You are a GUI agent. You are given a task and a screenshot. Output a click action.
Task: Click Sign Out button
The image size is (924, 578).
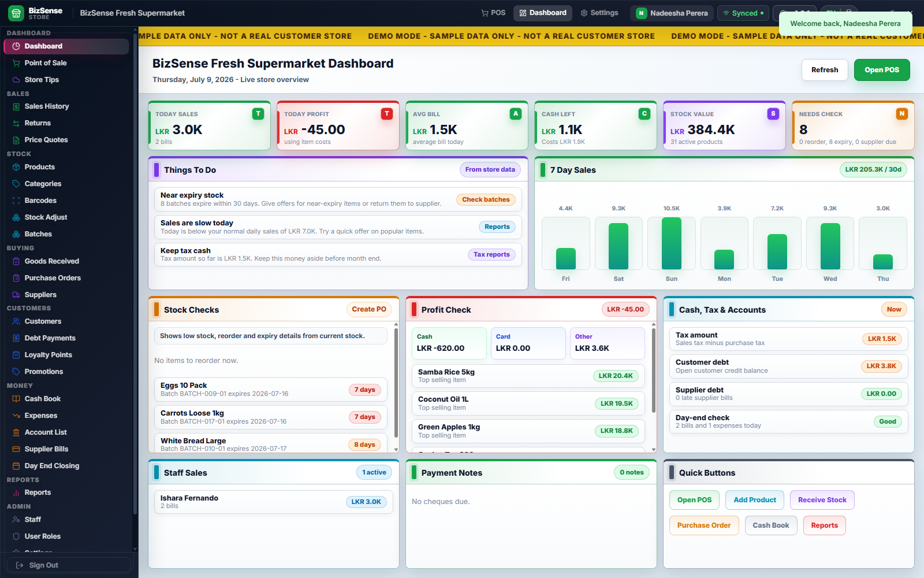[x=69, y=565]
